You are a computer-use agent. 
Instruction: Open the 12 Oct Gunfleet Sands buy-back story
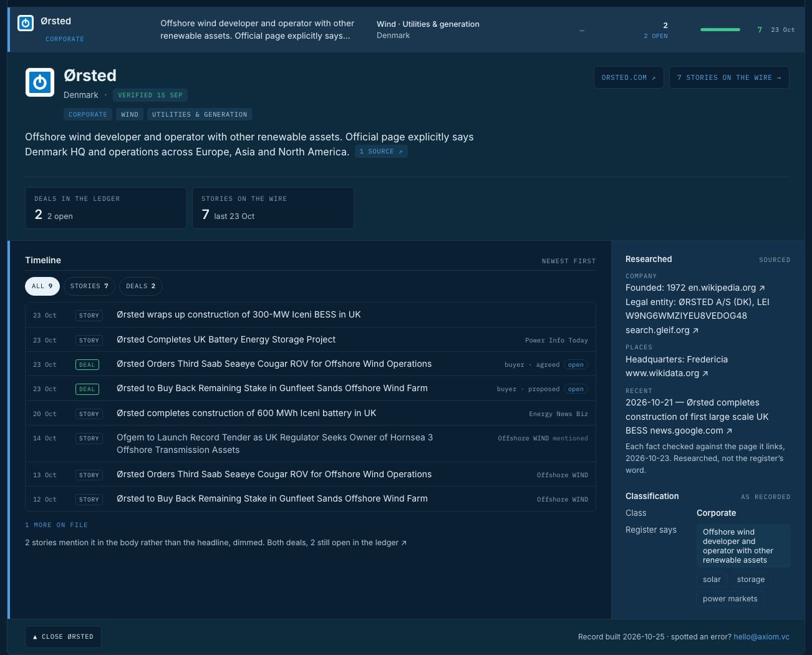(311, 498)
